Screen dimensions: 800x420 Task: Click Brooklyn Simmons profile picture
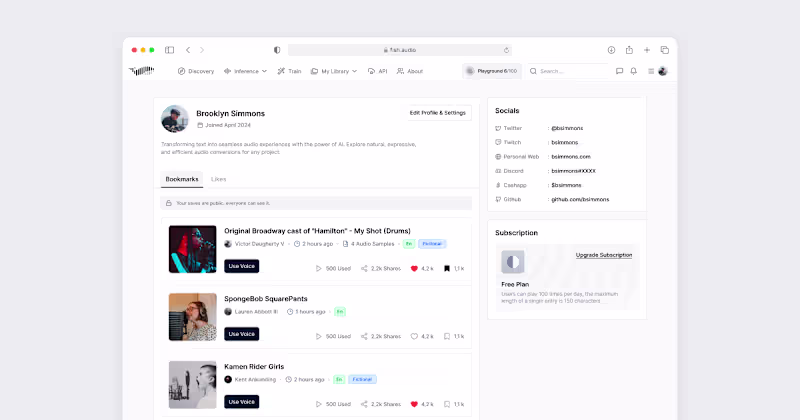tap(175, 118)
